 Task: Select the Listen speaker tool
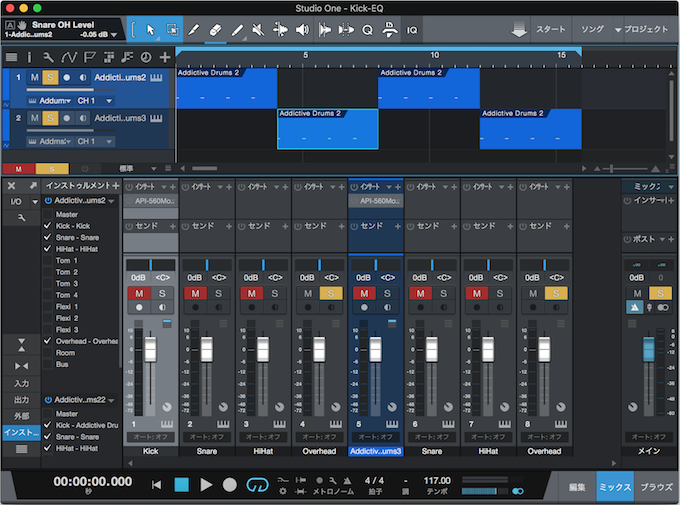coord(302,30)
